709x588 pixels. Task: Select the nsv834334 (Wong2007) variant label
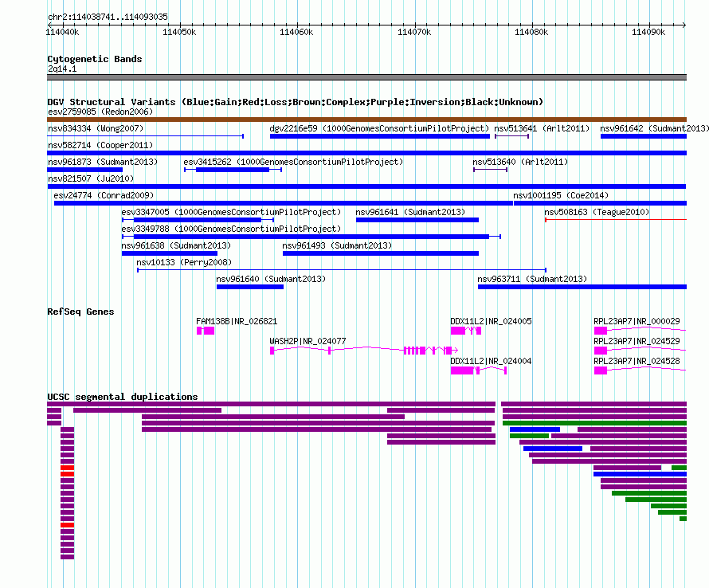(96, 128)
